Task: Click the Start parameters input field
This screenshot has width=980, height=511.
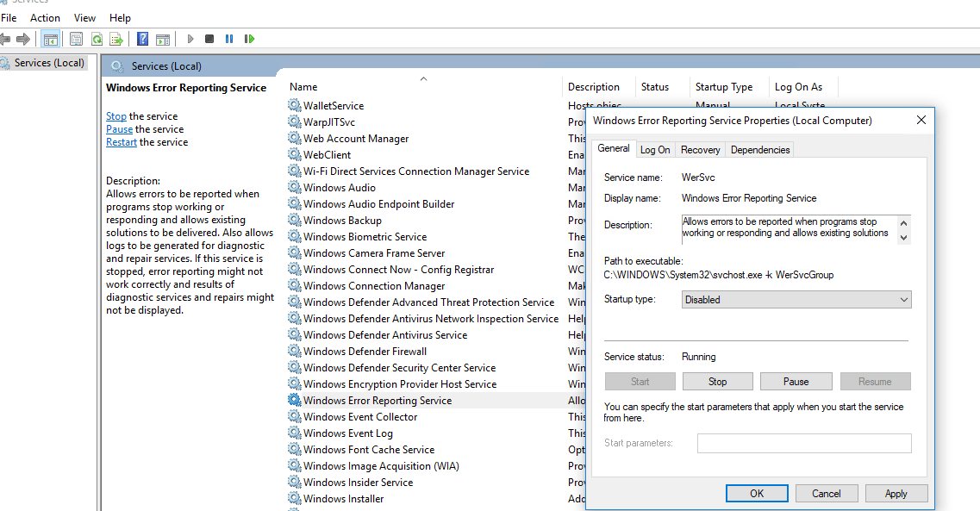Action: tap(804, 444)
